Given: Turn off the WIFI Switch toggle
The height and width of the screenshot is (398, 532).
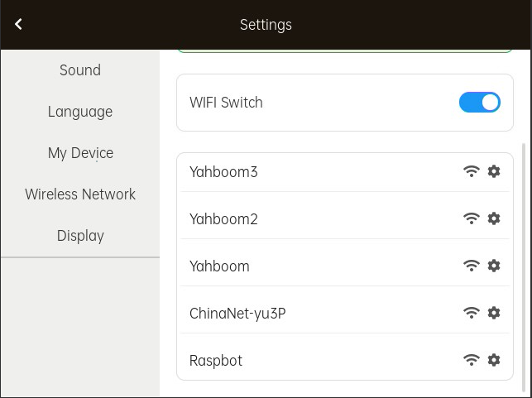Looking at the screenshot, I should 479,102.
